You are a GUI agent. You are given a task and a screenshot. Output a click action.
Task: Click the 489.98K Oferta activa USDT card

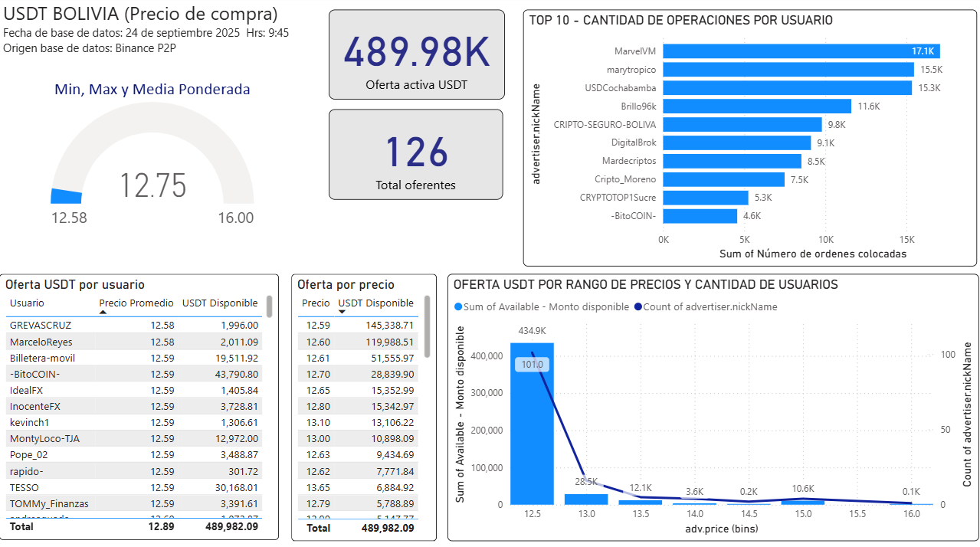[417, 54]
